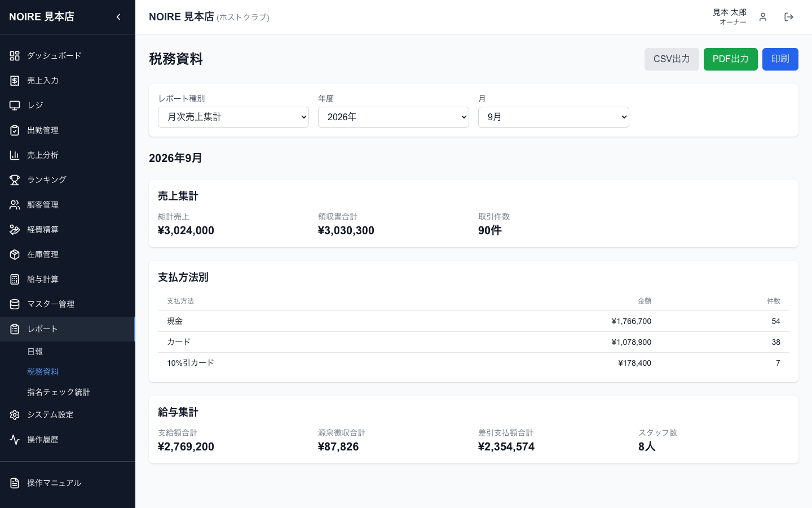Select the マスター管理 database icon
This screenshot has width=812, height=508.
point(15,304)
